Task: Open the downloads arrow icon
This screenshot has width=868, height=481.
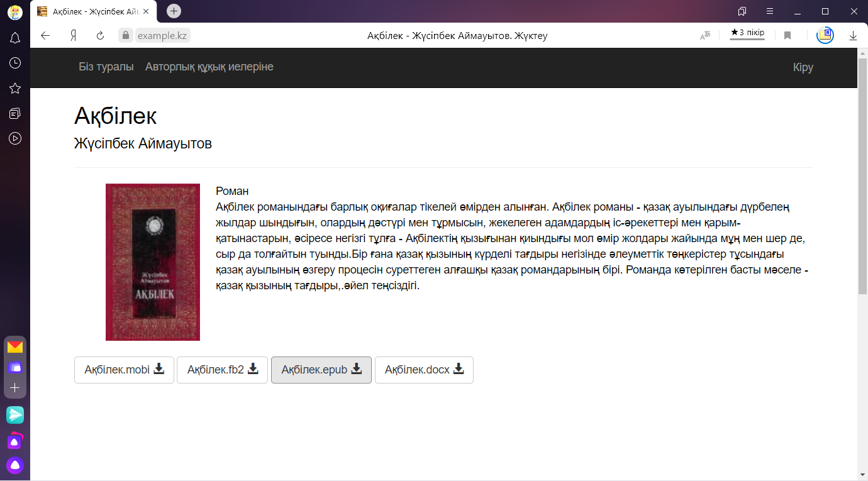Action: [853, 36]
